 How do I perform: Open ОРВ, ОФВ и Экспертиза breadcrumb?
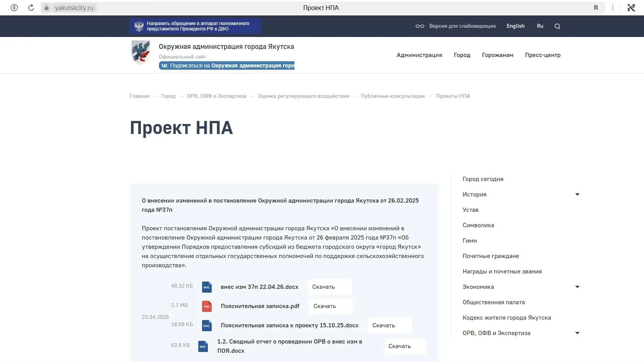tap(217, 96)
